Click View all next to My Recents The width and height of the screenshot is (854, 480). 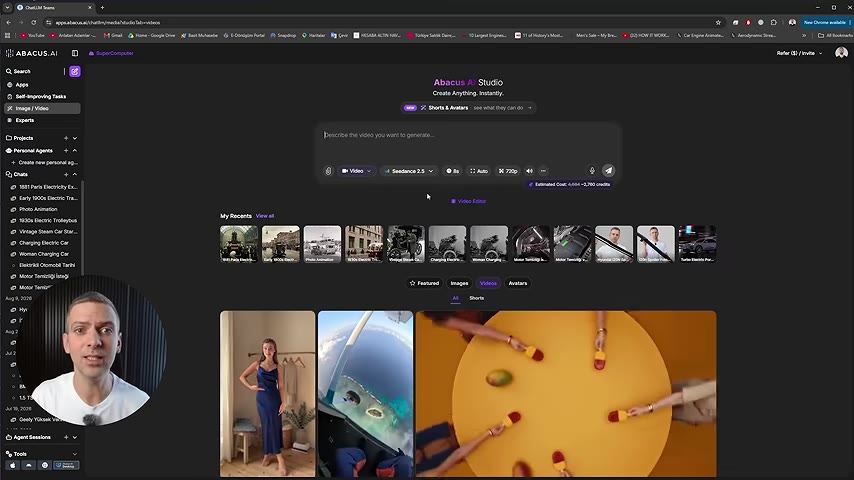point(265,216)
